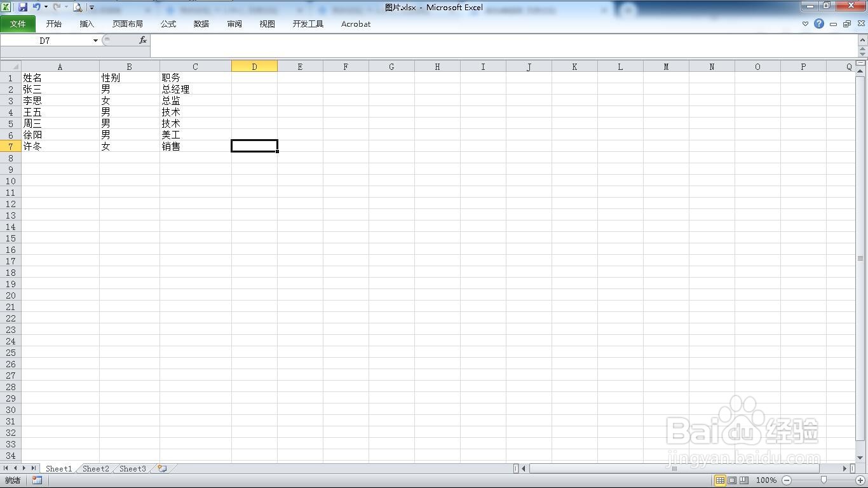
Task: Click the Excel application icon in the title bar
Action: click(x=6, y=8)
